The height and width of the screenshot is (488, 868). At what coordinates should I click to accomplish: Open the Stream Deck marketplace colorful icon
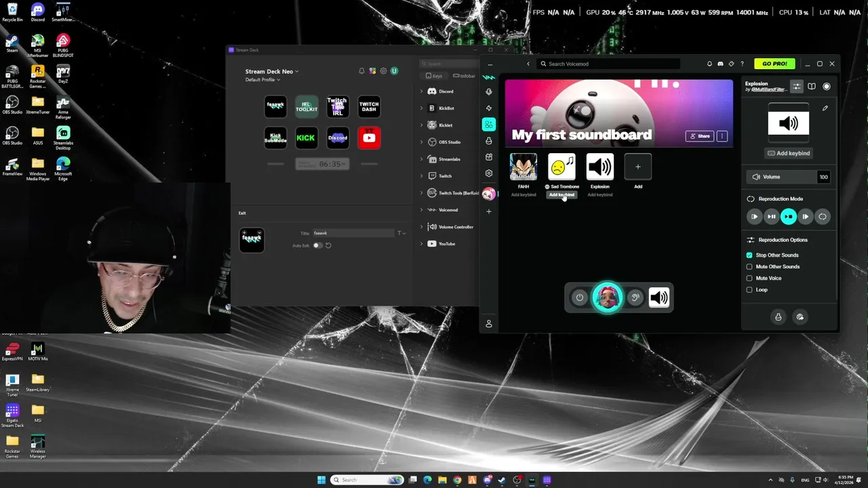coord(372,71)
